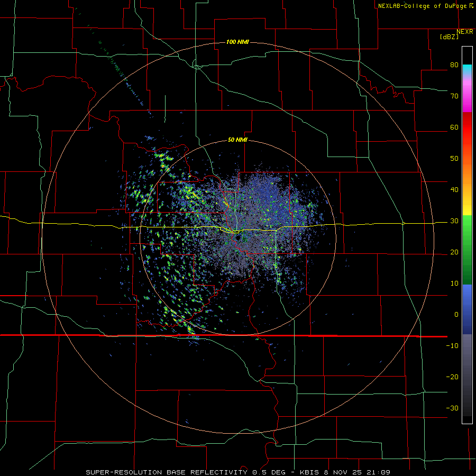Click the NEXR label above the legend

tap(465, 32)
